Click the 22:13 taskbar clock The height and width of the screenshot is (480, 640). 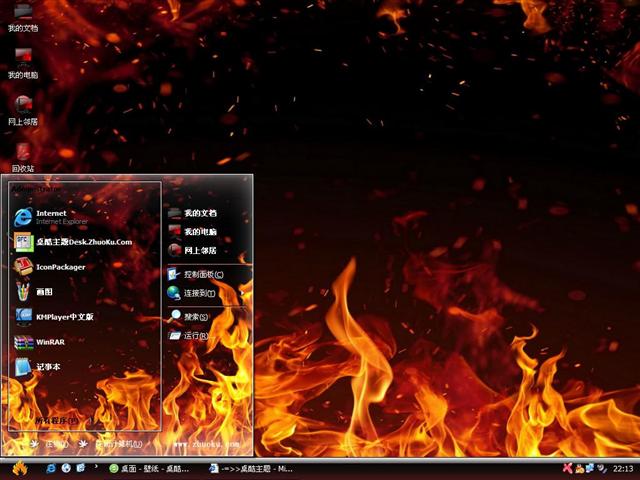[623, 469]
